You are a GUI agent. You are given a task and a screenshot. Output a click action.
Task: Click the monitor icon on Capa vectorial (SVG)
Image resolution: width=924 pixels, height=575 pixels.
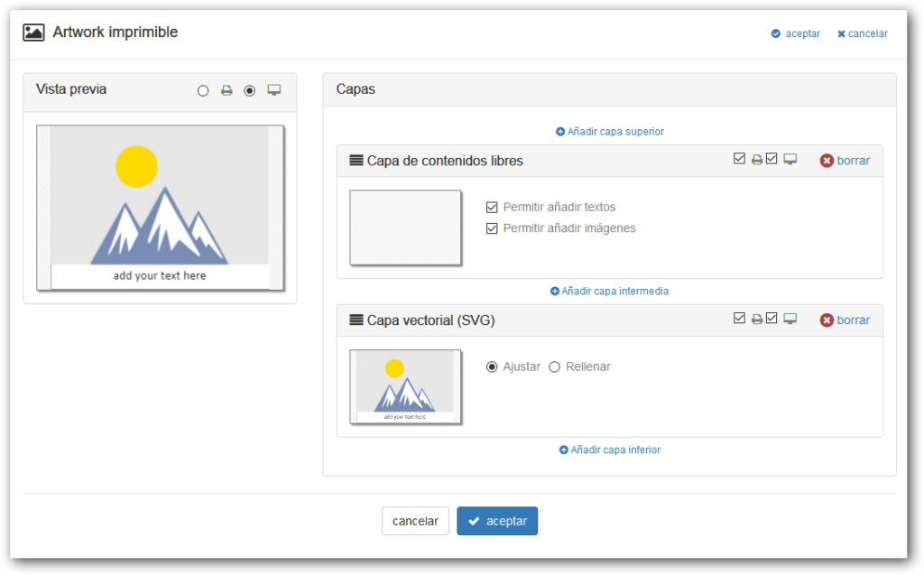pos(790,319)
